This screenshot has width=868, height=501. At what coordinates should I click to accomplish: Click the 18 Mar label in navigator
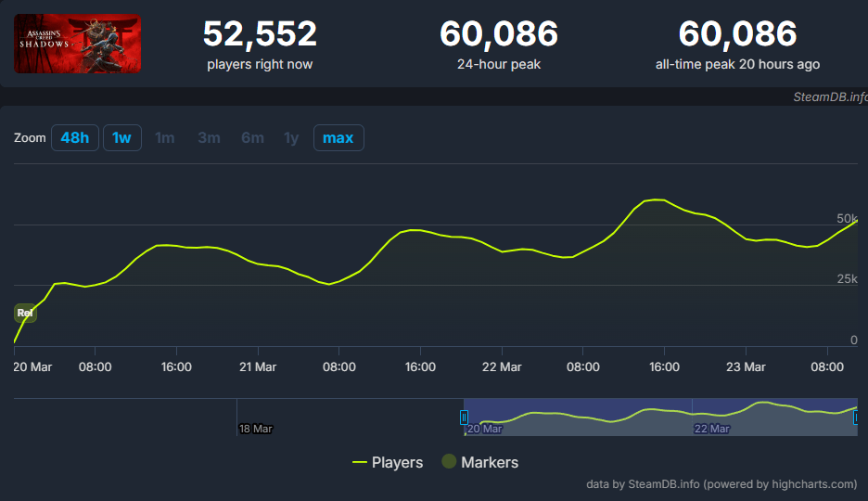coord(255,429)
